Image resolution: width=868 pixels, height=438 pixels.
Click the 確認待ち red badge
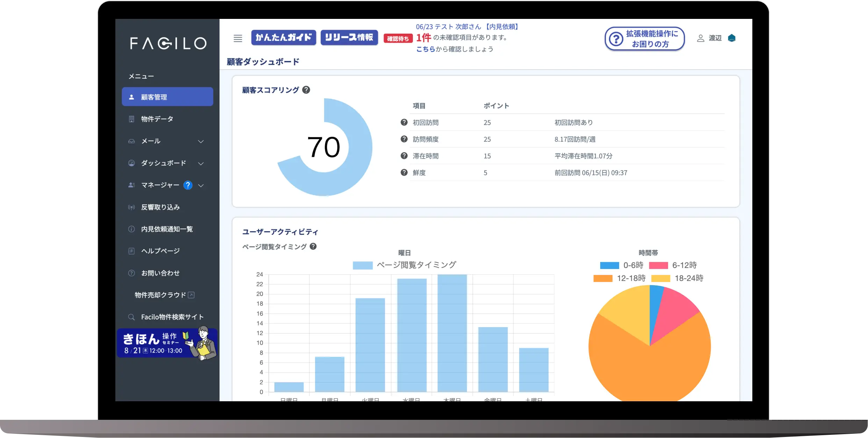coord(398,38)
